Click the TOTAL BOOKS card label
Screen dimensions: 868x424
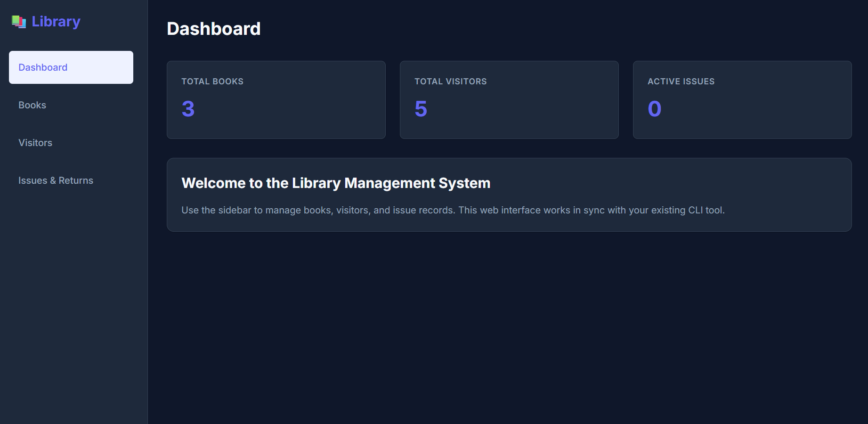point(212,81)
